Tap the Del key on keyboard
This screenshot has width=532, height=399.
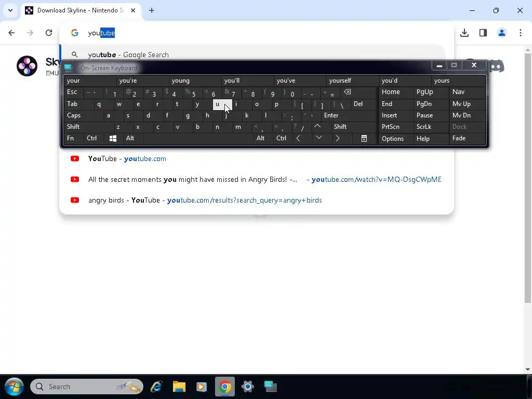pyautogui.click(x=363, y=104)
